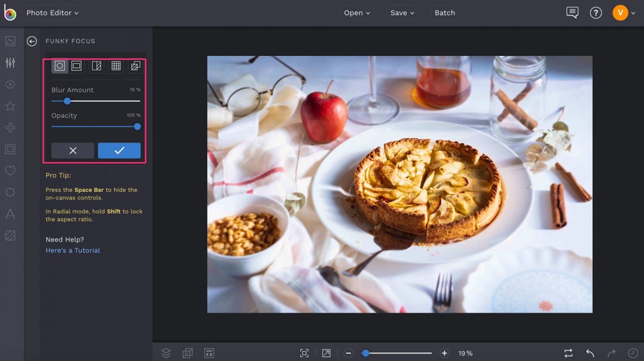Image resolution: width=644 pixels, height=361 pixels.
Task: Click the compare original loop icon
Action: coord(568,353)
